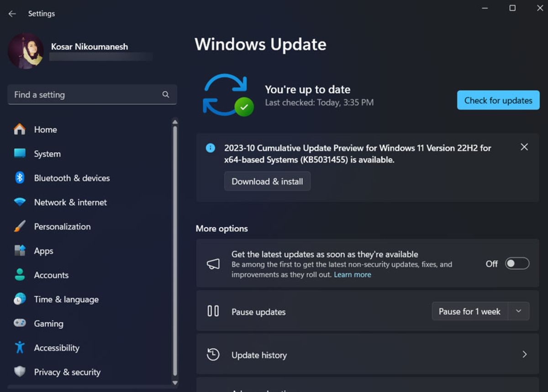Click the System monitor icon
The height and width of the screenshot is (392, 548).
(x=20, y=153)
